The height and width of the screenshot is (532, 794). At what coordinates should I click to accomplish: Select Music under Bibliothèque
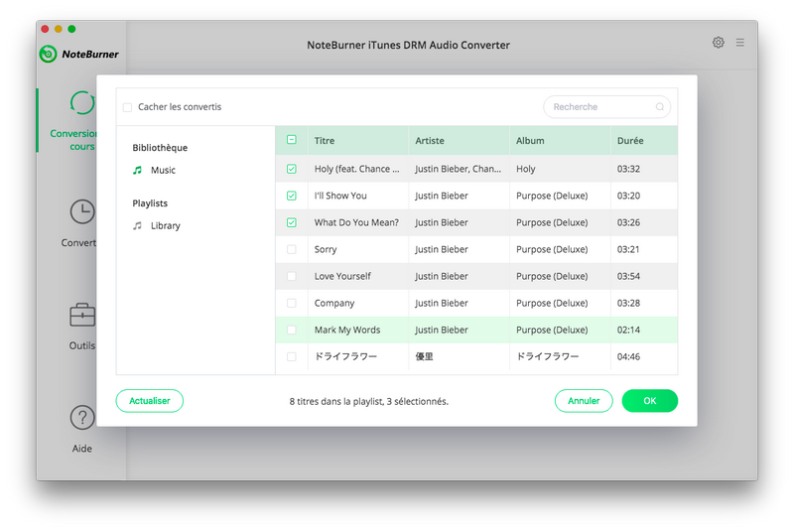(x=163, y=170)
